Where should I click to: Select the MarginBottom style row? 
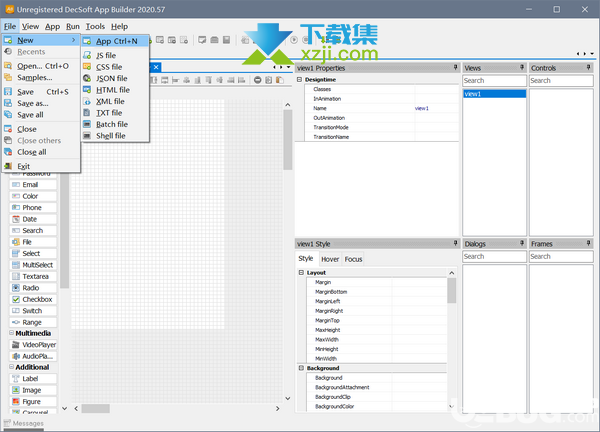pyautogui.click(x=377, y=292)
